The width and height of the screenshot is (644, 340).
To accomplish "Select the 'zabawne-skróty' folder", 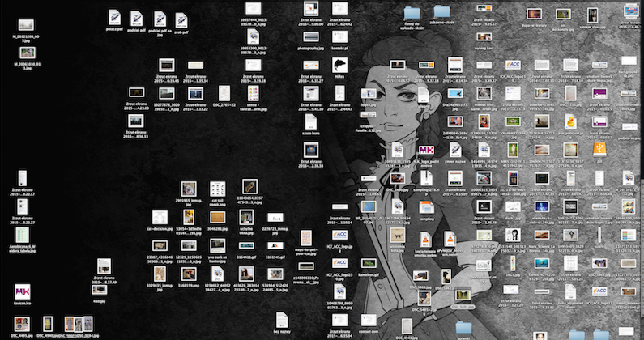I will (x=442, y=11).
